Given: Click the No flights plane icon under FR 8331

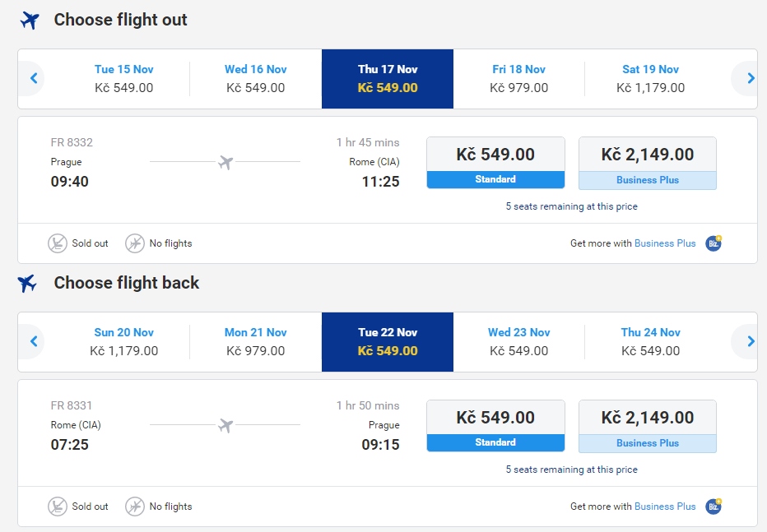Looking at the screenshot, I should click(134, 507).
